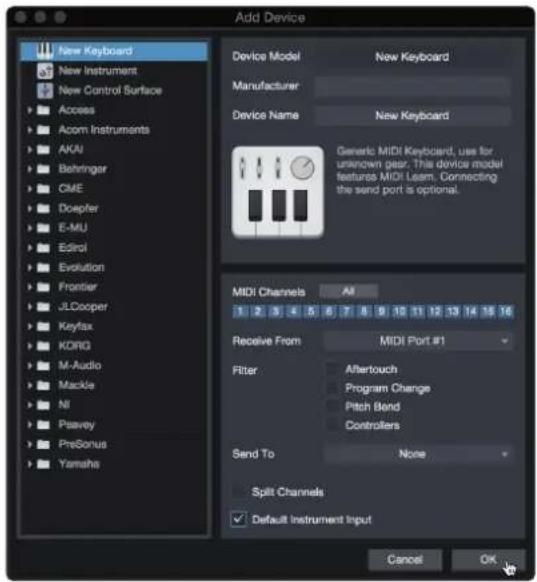This screenshot has height=582, width=537.
Task: Expand the Evolution folder arrow
Action: (30, 267)
